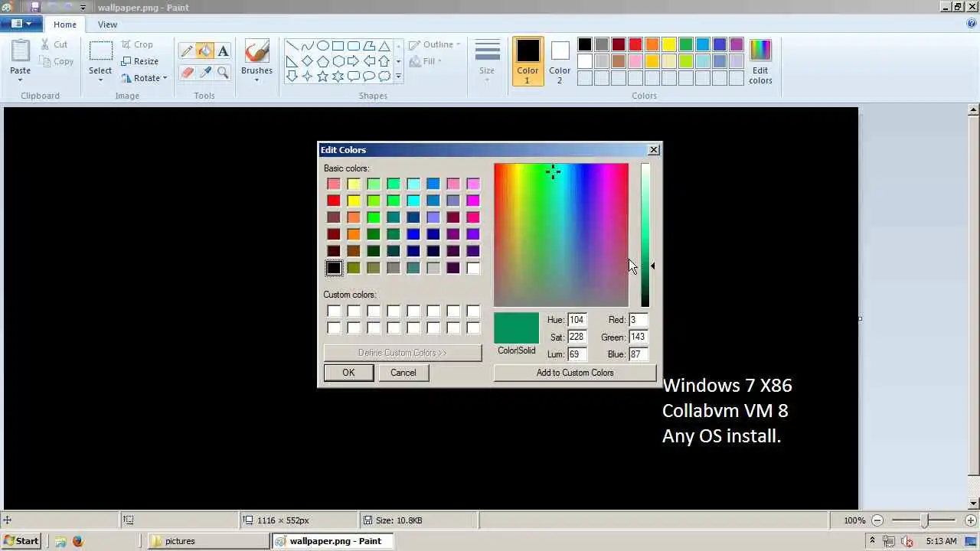
Task: Expand the Paste dropdown arrow
Action: point(21,79)
